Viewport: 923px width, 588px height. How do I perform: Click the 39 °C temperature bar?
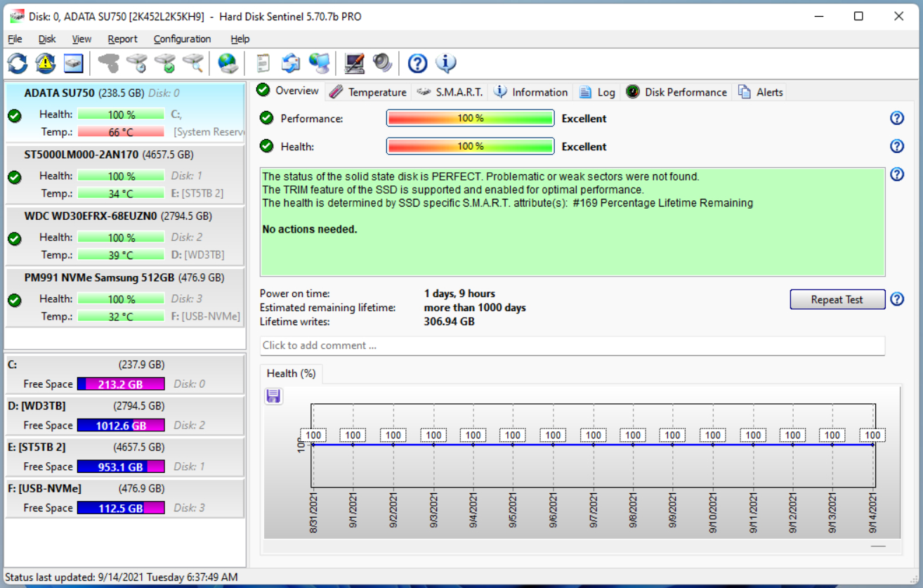pyautogui.click(x=121, y=255)
